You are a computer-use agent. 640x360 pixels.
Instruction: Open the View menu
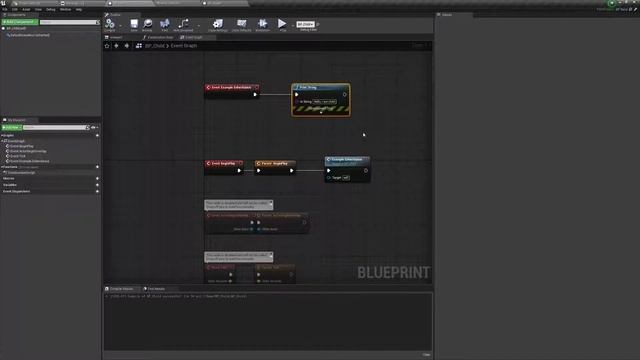pos(38,9)
